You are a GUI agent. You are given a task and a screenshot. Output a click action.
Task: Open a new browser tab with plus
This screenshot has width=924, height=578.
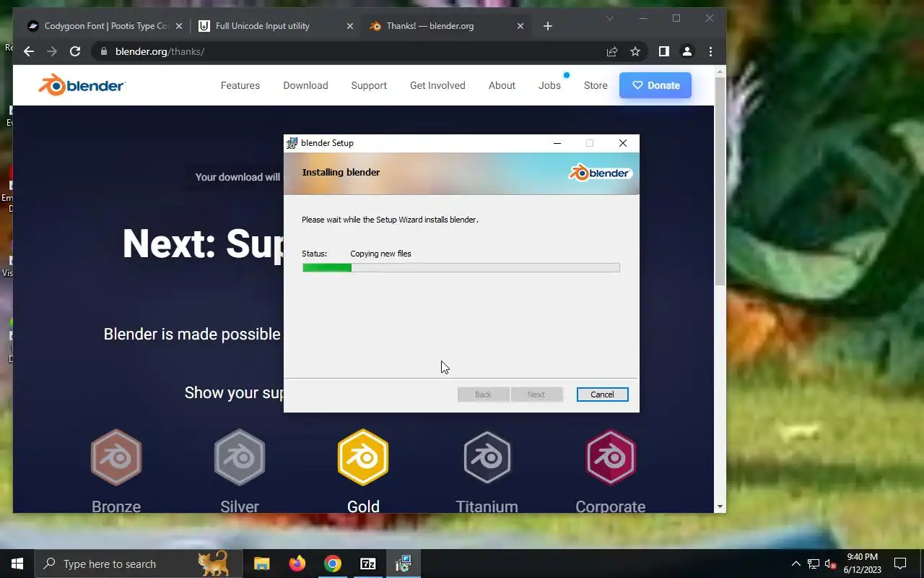(547, 26)
